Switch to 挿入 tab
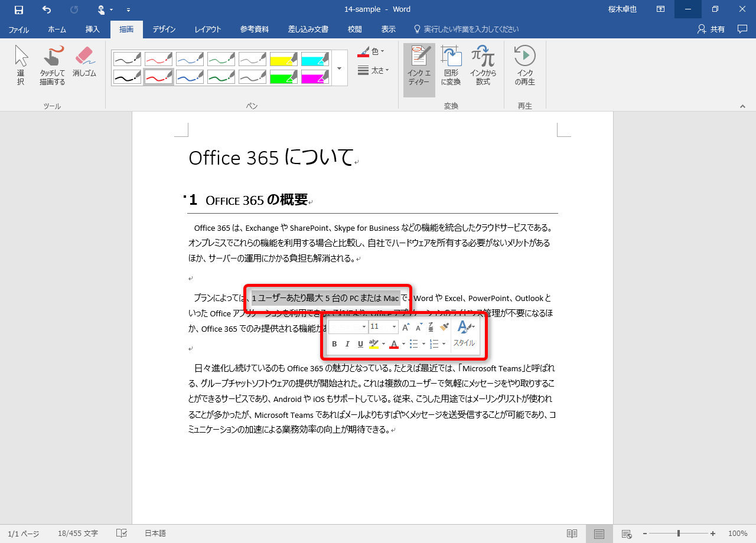Screen dimensions: 756x543 [x=93, y=29]
